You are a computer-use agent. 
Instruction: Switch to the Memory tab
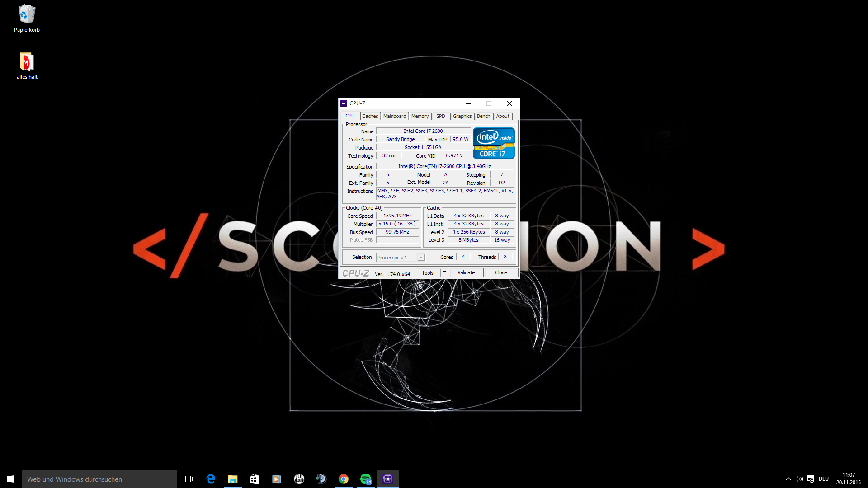click(x=420, y=116)
